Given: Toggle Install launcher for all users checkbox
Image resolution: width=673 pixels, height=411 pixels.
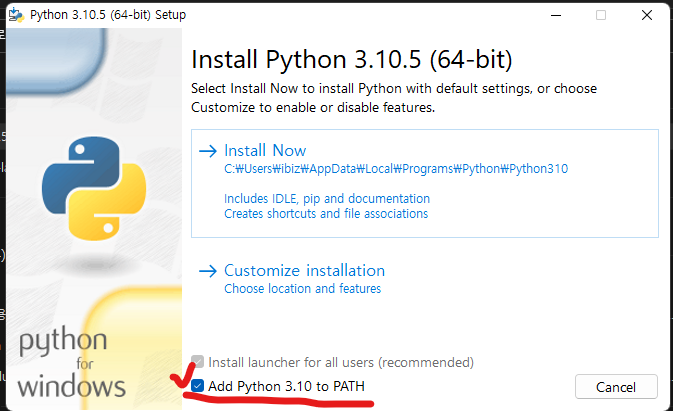Looking at the screenshot, I should pos(197,362).
